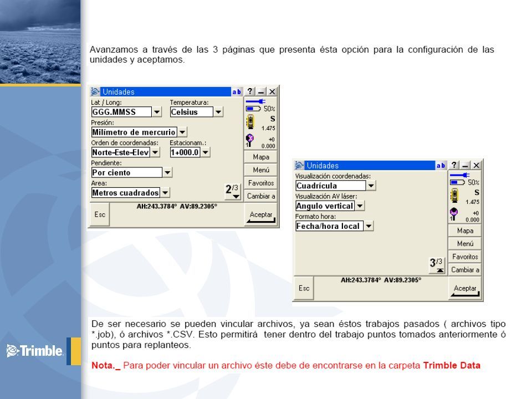Expand Area Metros cuadrados dropdown
532x399 pixels.
(165, 193)
